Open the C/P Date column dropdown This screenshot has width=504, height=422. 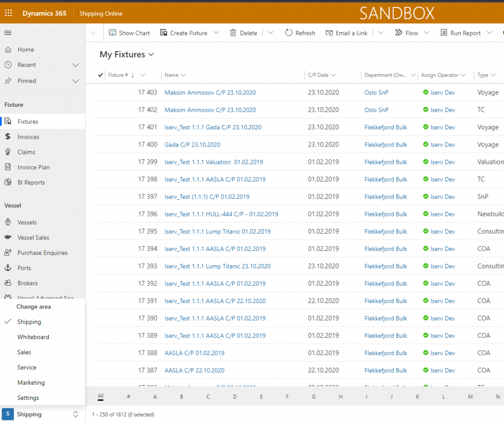(x=333, y=75)
